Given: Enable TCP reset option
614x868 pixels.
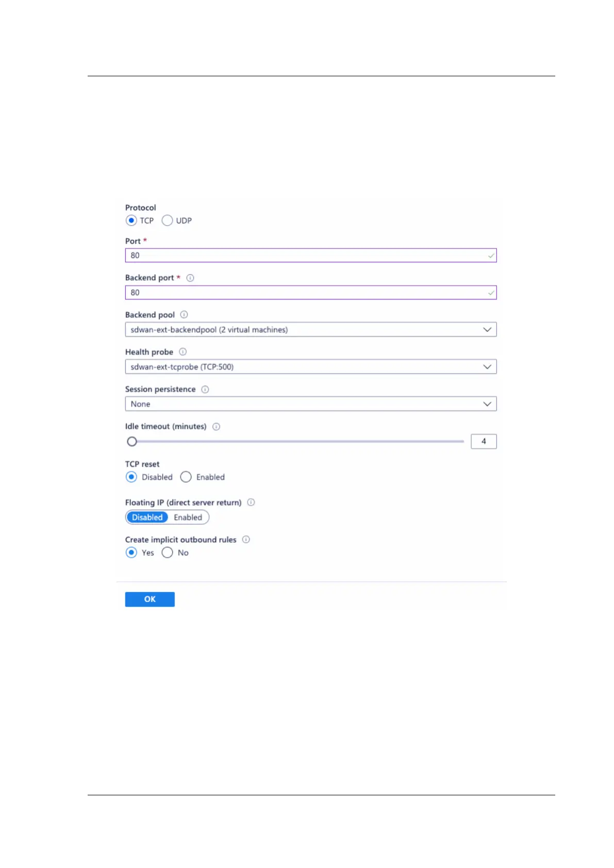Looking at the screenshot, I should point(186,477).
